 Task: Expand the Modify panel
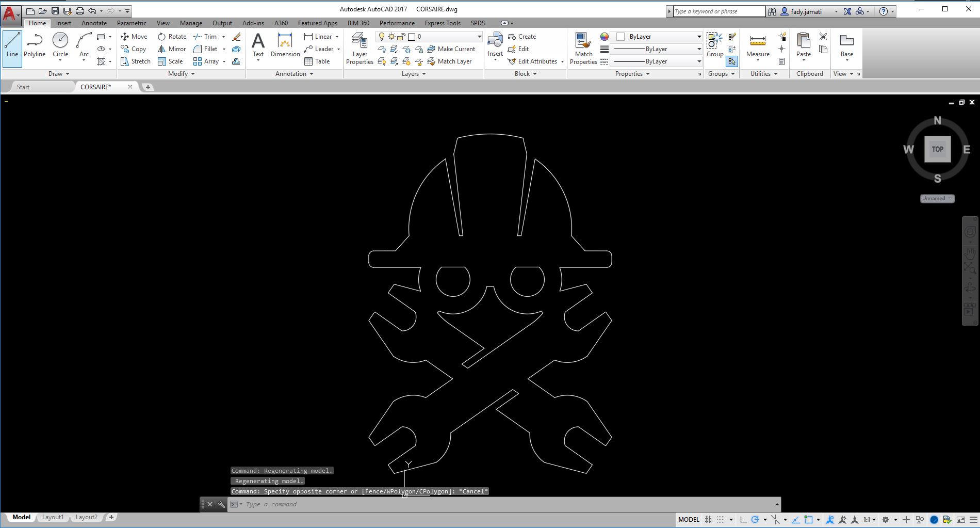click(x=182, y=74)
